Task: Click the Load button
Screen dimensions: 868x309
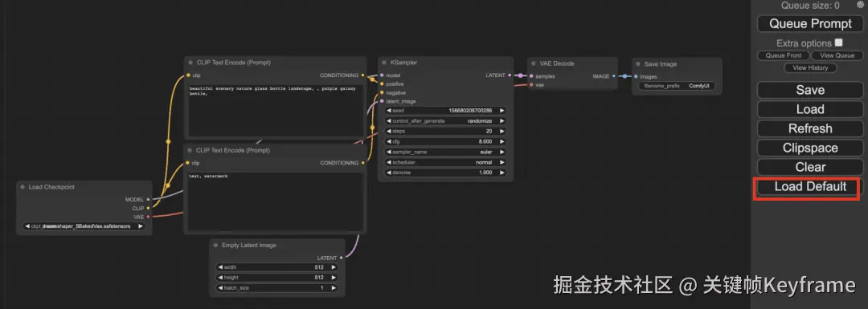Action: [810, 109]
